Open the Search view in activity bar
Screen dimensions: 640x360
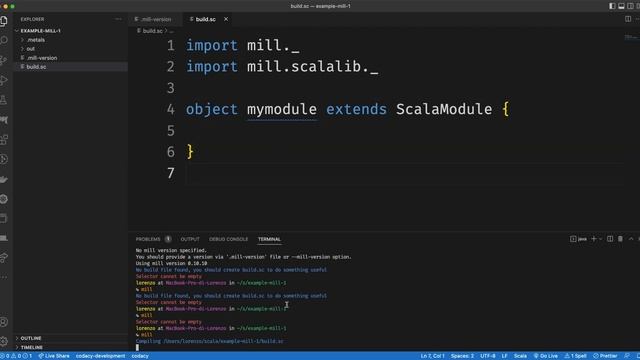coord(4,40)
